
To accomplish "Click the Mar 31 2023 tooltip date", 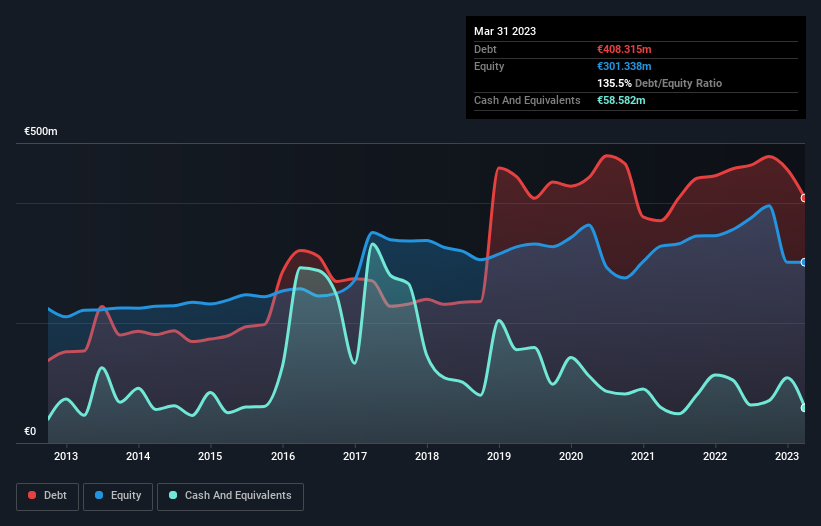I will (x=505, y=31).
